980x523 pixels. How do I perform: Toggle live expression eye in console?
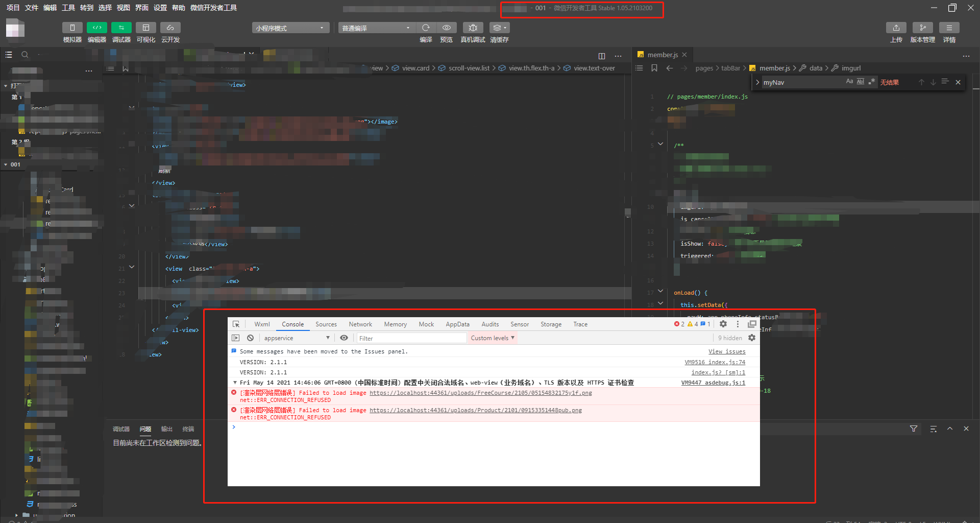click(344, 338)
